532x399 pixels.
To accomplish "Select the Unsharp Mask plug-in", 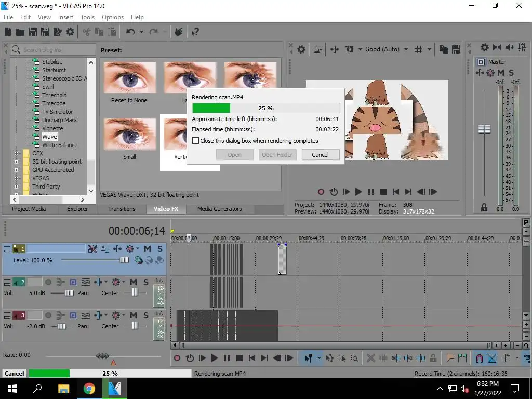I will [x=59, y=120].
